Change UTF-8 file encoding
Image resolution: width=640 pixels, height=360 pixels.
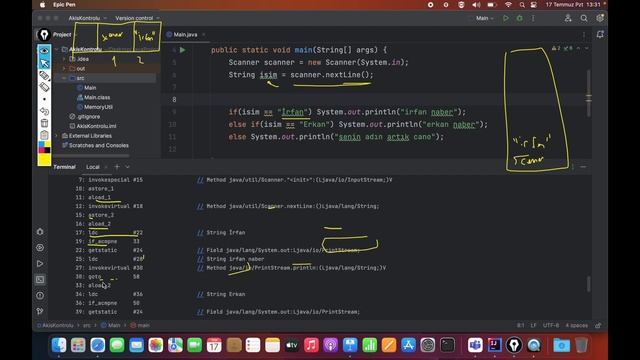pos(551,325)
